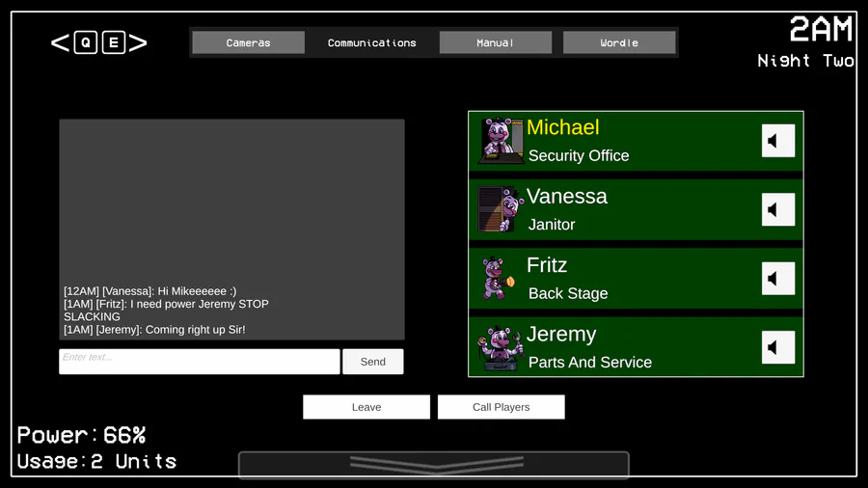
Task: Toggle Jeremy's speaker mute button
Action: [777, 347]
